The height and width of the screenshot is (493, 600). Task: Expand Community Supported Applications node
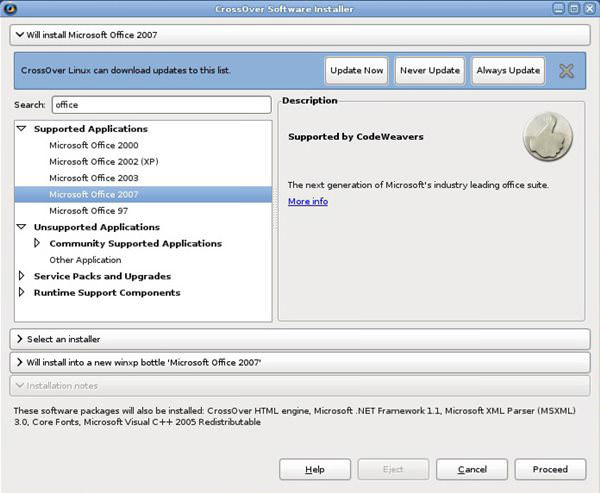click(x=37, y=243)
